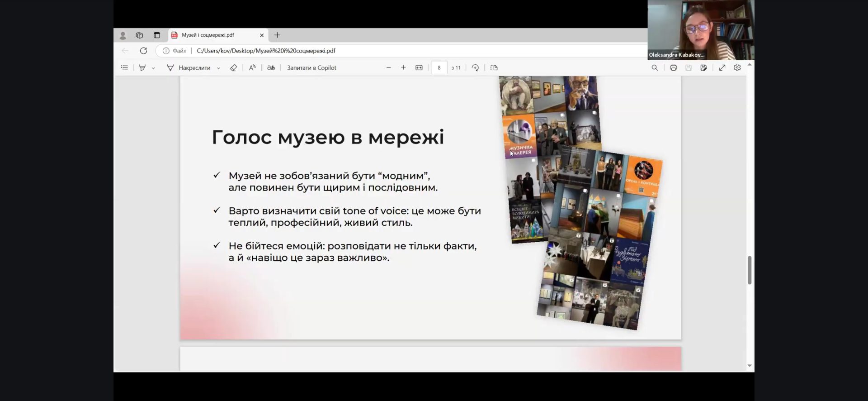Enter full screen with the expand icon

pos(722,68)
